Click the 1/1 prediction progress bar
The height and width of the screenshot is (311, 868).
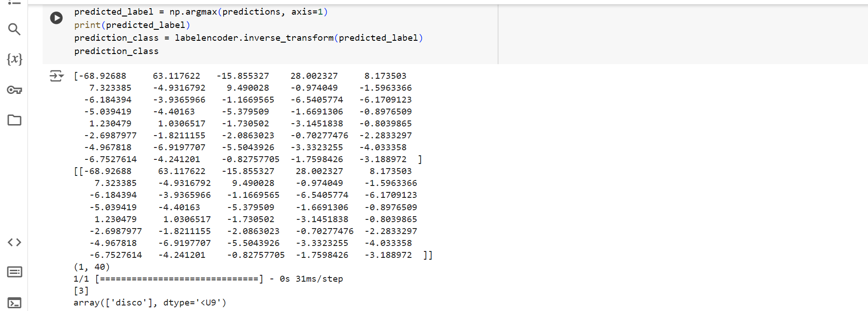click(x=179, y=279)
